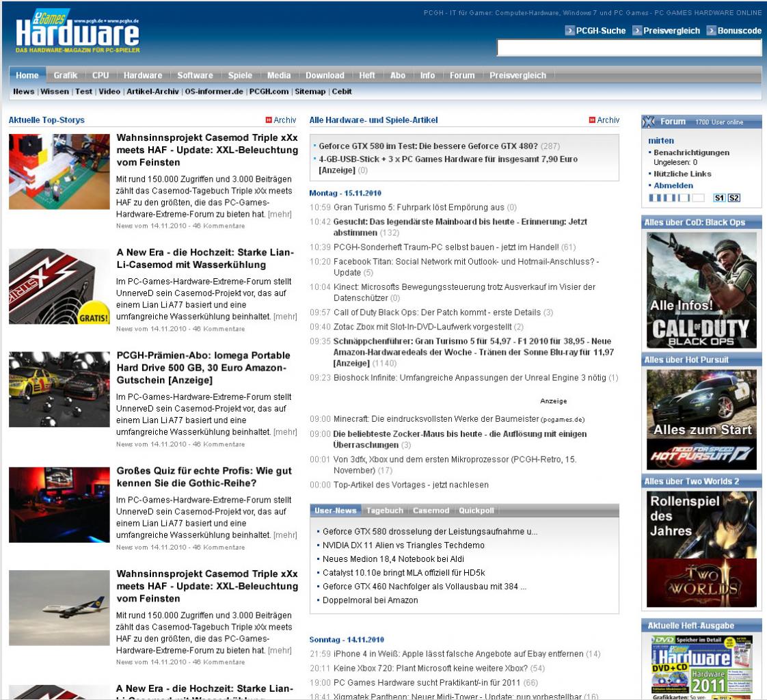Open the Home navigation tab
Image resolution: width=767 pixels, height=700 pixels.
tap(27, 75)
